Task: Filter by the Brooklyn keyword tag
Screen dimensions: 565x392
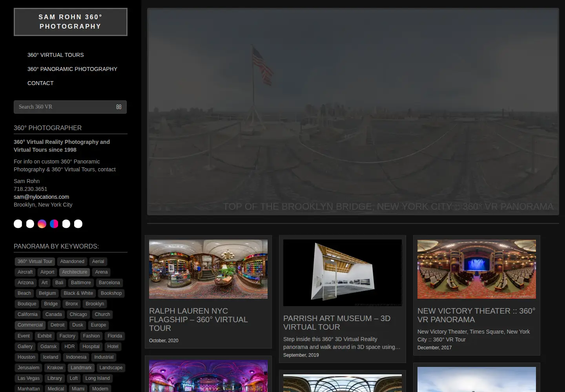Action: pyautogui.click(x=95, y=304)
